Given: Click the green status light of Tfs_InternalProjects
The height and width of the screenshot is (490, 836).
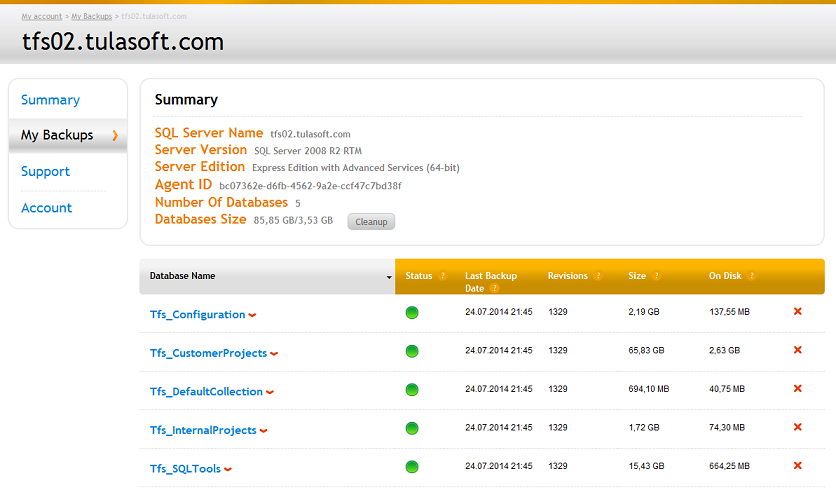Looking at the screenshot, I should click(412, 428).
